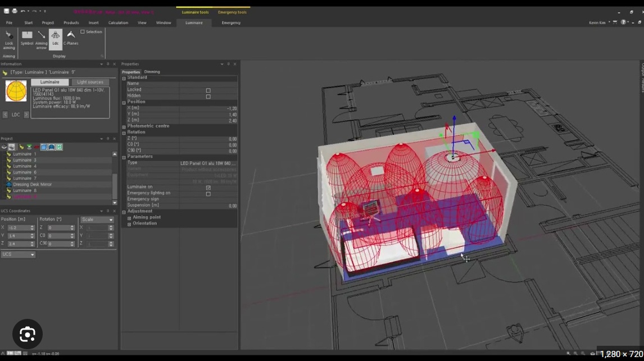
Task: Open the Insert ribbon tab
Action: [x=94, y=22]
